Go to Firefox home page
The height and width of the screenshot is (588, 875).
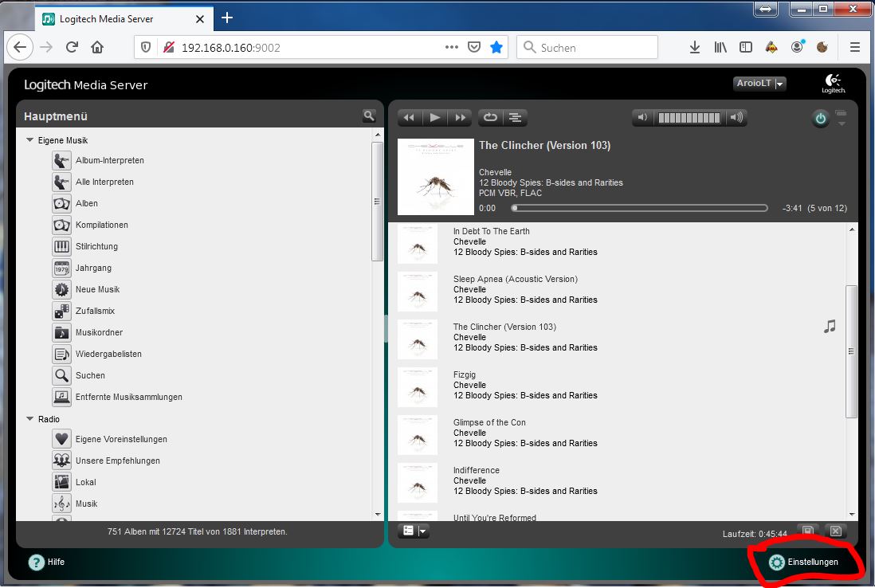pos(97,48)
